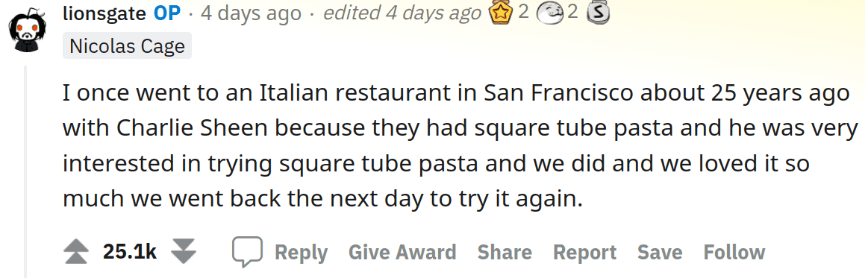Click the '4 days ago' timestamp permalink
The width and height of the screenshot is (868, 278).
click(251, 13)
